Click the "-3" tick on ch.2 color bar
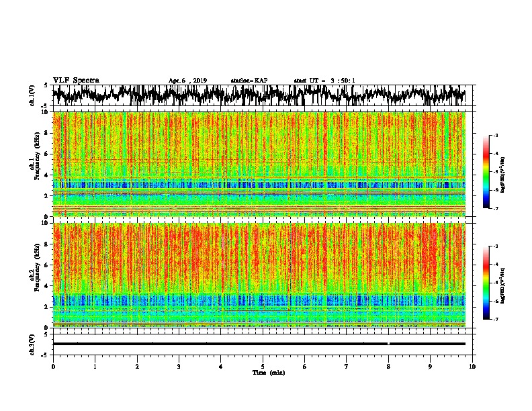This screenshot has width=532, height=411. click(x=496, y=246)
